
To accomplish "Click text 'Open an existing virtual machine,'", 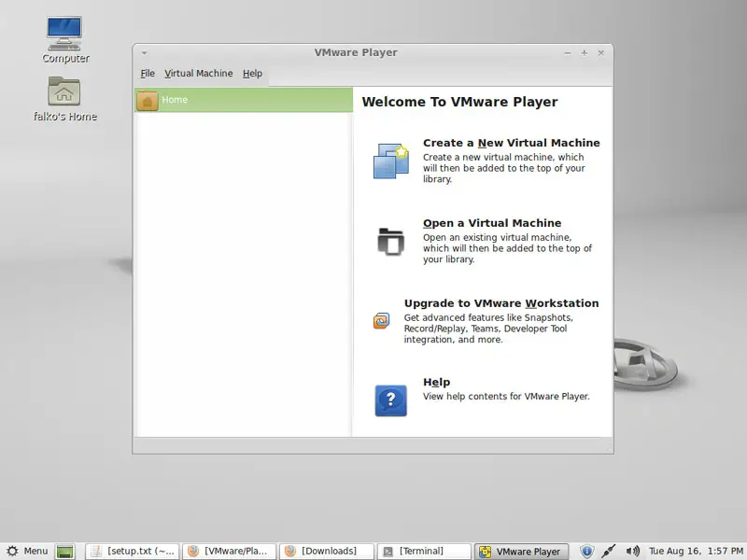I will tap(497, 237).
